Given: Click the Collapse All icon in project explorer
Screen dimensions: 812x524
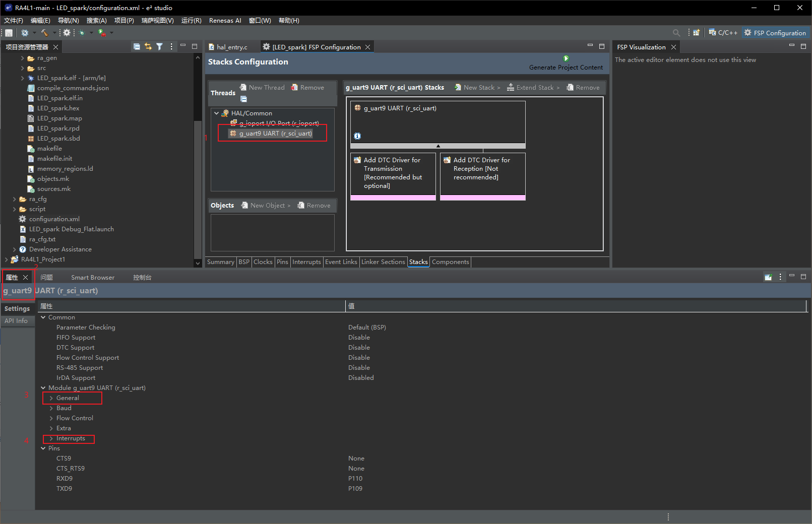Looking at the screenshot, I should click(x=137, y=47).
